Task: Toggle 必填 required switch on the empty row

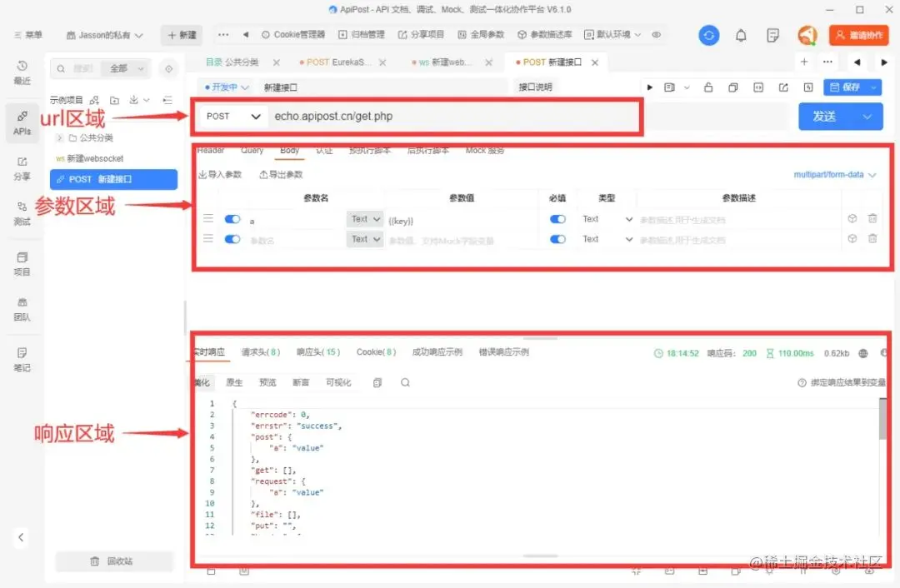Action: 557,239
